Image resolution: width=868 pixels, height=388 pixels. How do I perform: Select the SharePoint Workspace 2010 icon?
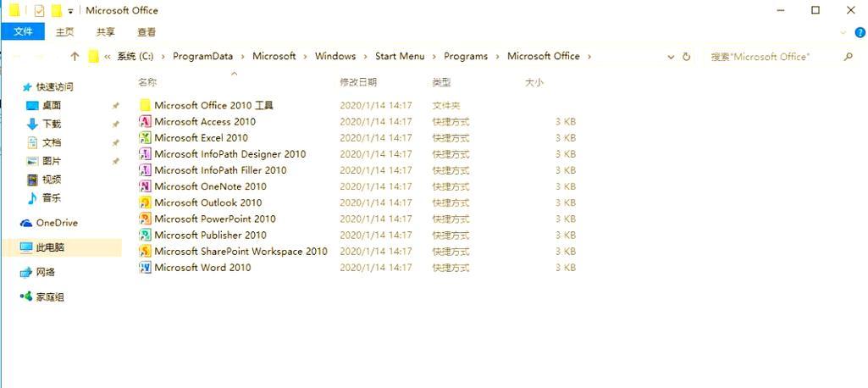(x=145, y=252)
